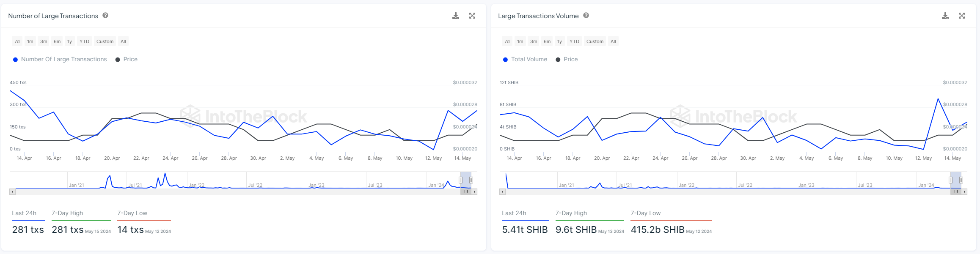The image size is (980, 254).
Task: Switch to 7-Day High tab under left chart
Action: [67, 213]
